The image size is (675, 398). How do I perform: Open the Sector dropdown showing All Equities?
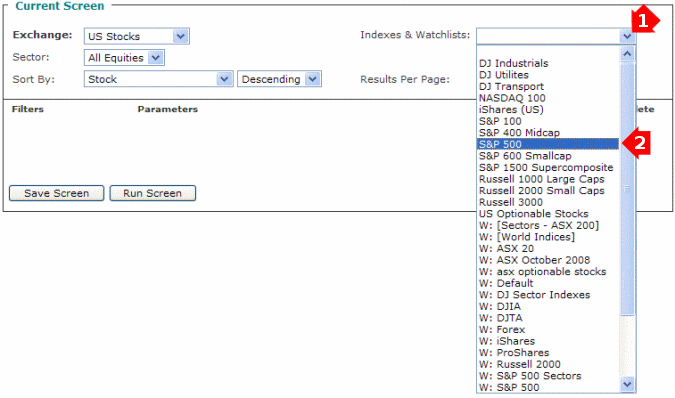124,58
